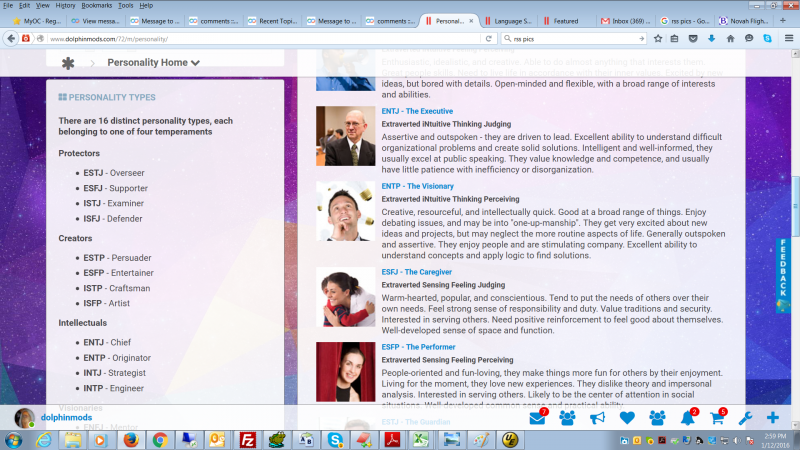The width and height of the screenshot is (800, 450).
Task: Click the heart favorites icon
Action: pyautogui.click(x=627, y=418)
